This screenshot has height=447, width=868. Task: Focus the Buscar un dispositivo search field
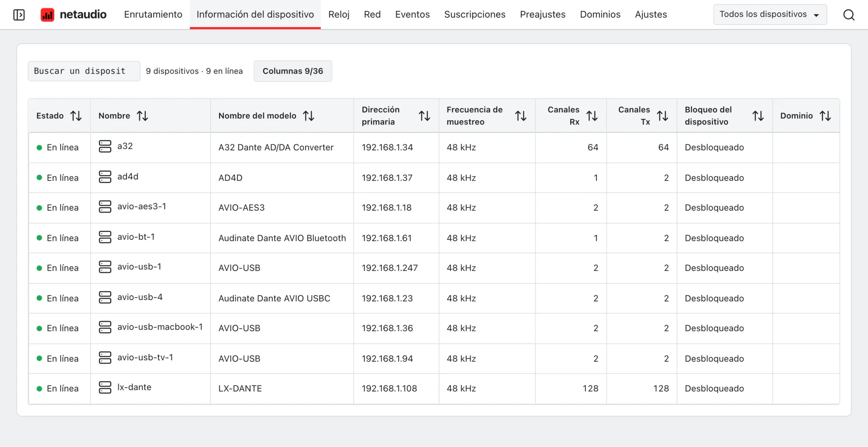[x=84, y=71]
